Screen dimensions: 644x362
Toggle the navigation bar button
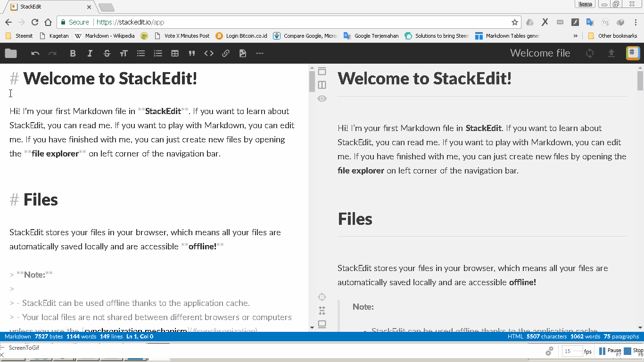[x=322, y=71]
